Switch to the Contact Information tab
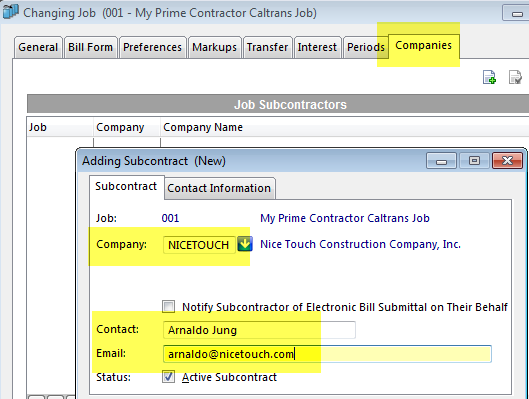Screen dimensions: 529x399 point(219,188)
